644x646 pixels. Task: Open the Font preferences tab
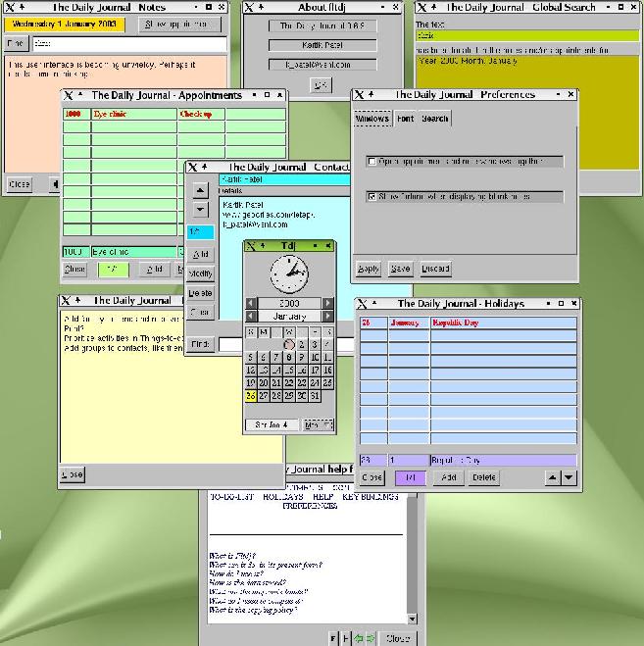pyautogui.click(x=405, y=119)
